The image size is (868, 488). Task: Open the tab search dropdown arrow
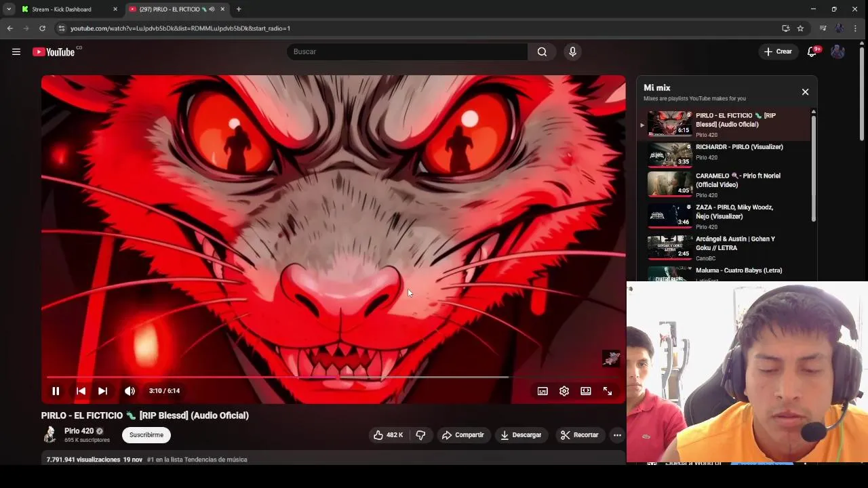coord(9,9)
